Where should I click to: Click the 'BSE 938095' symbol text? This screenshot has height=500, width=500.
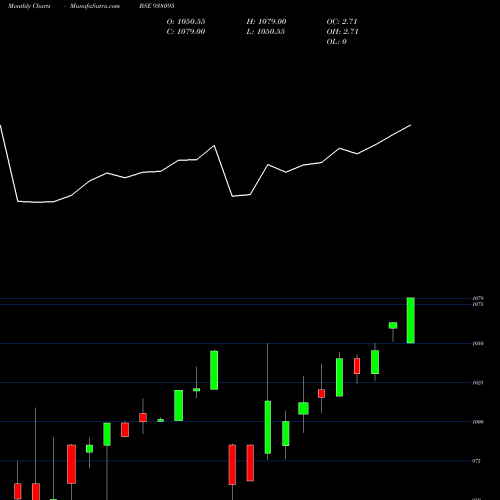157,6
